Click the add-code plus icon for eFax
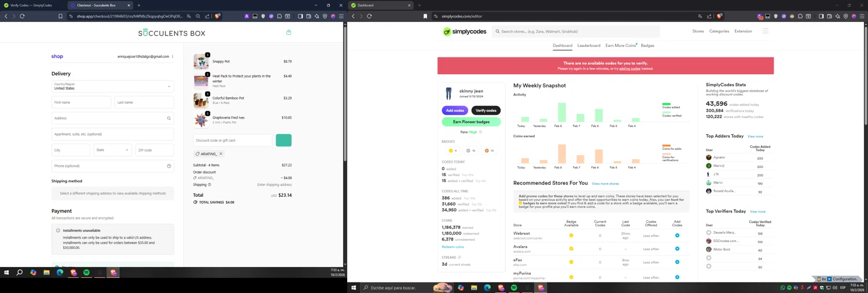 coord(677,262)
